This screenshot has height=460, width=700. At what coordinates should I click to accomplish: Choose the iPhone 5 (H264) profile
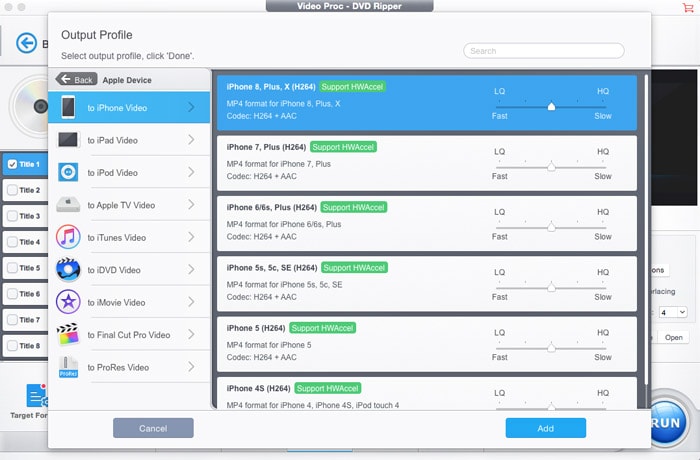pos(427,344)
